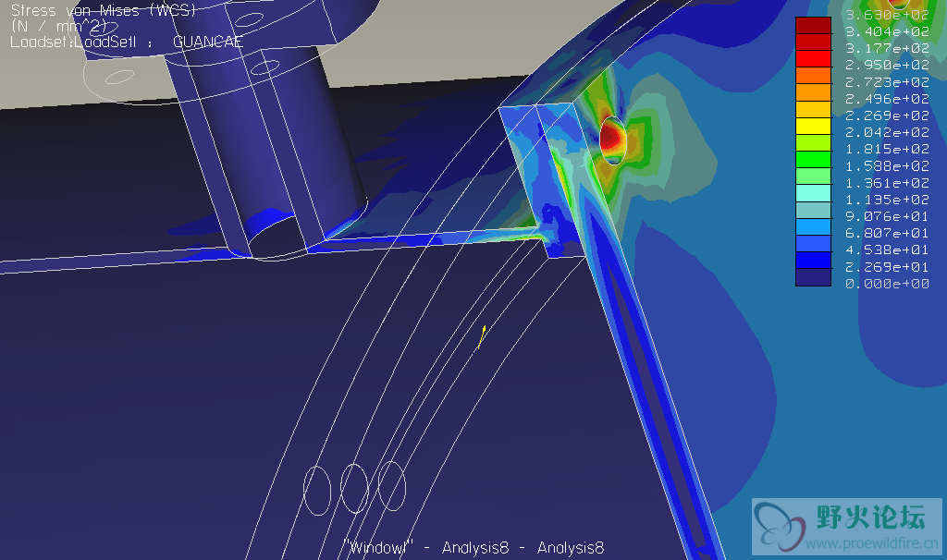
Task: Click legend value 1.361e+02
Action: pos(887,182)
